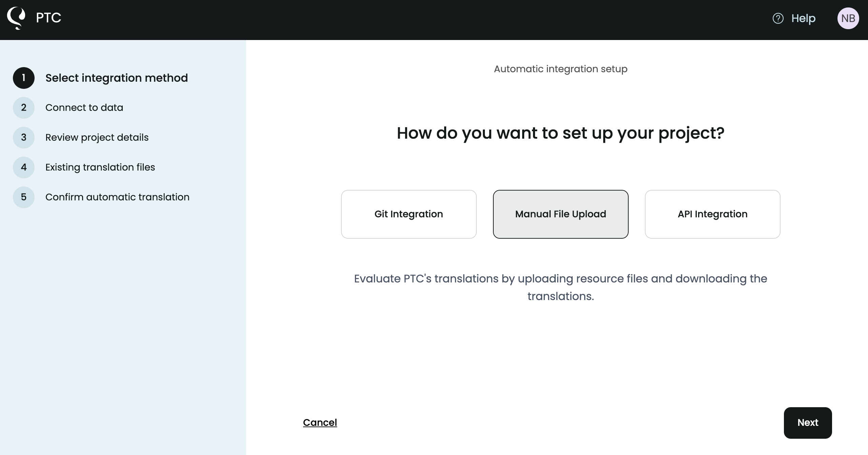Viewport: 868px width, 455px height.
Task: Jump to the Connect to data step
Action: click(x=84, y=107)
